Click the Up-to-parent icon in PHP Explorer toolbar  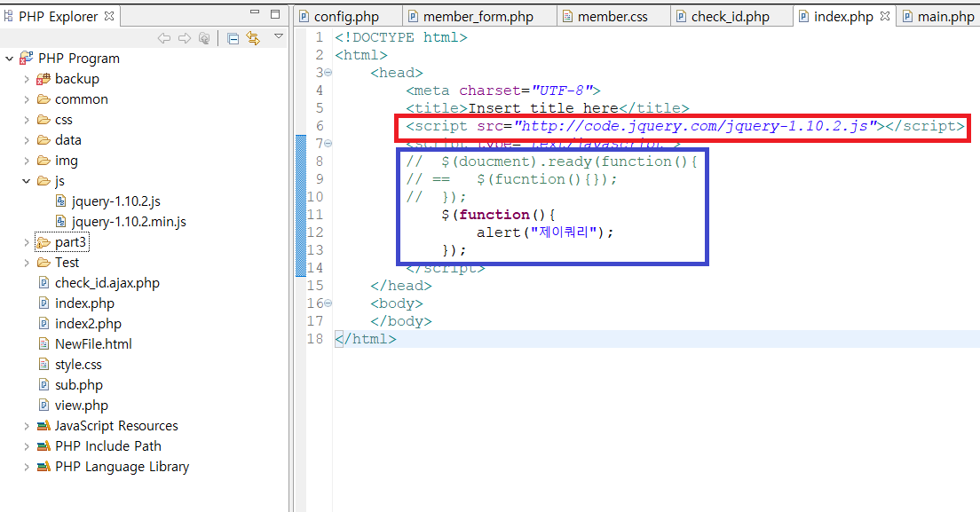coord(204,39)
